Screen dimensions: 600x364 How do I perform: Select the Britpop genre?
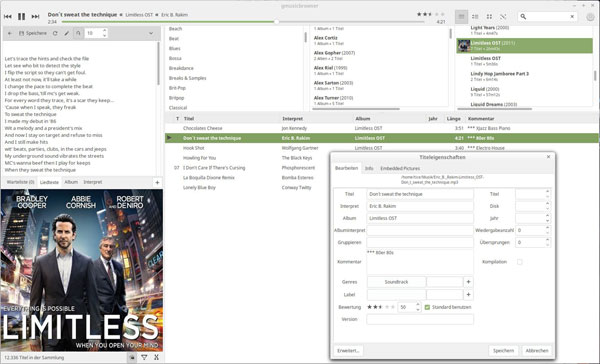coord(176,98)
